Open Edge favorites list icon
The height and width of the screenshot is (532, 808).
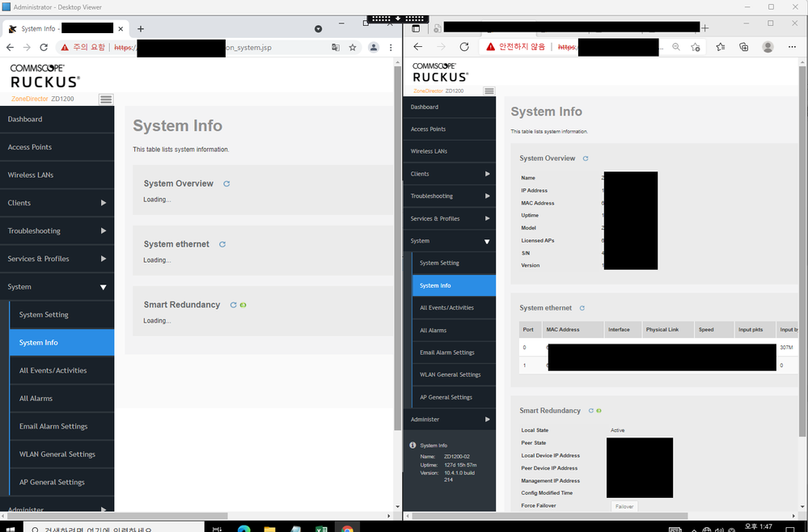point(720,48)
